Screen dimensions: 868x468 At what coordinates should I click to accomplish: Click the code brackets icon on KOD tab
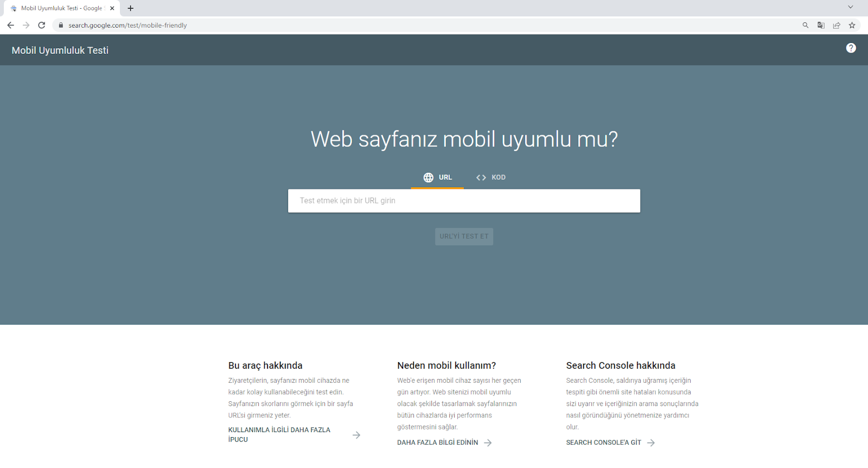pyautogui.click(x=481, y=178)
